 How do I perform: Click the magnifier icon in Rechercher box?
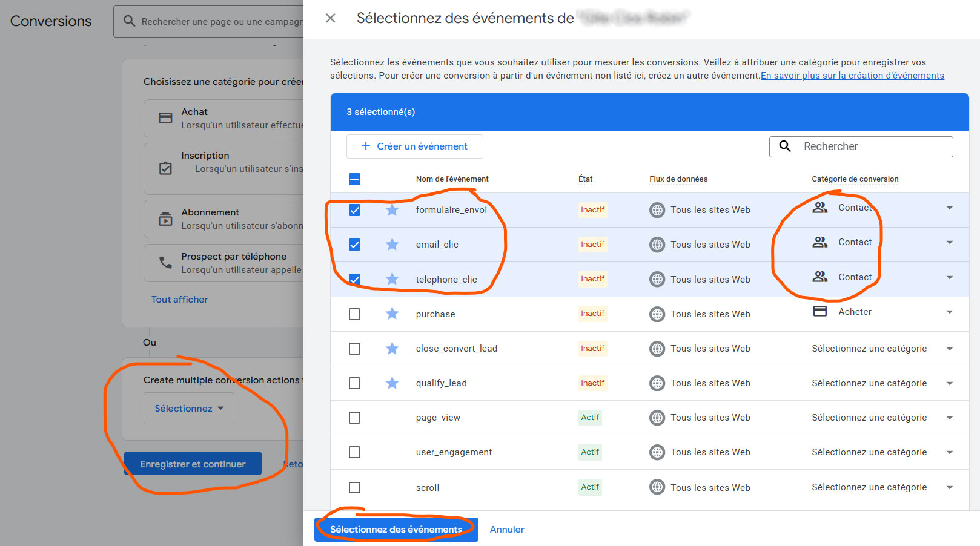(x=785, y=146)
